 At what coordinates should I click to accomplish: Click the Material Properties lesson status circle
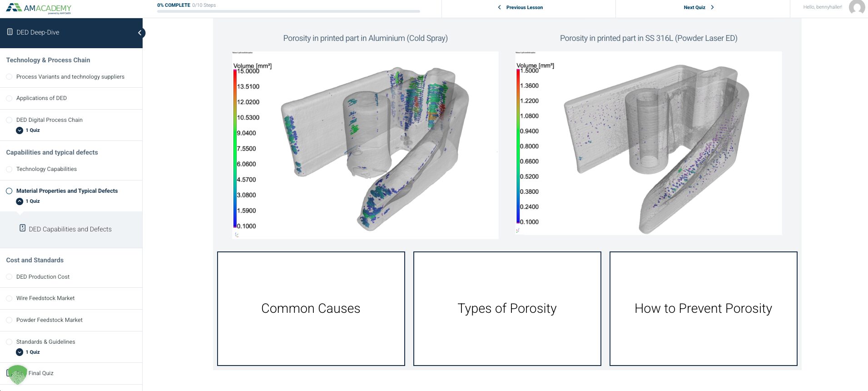[x=9, y=191]
